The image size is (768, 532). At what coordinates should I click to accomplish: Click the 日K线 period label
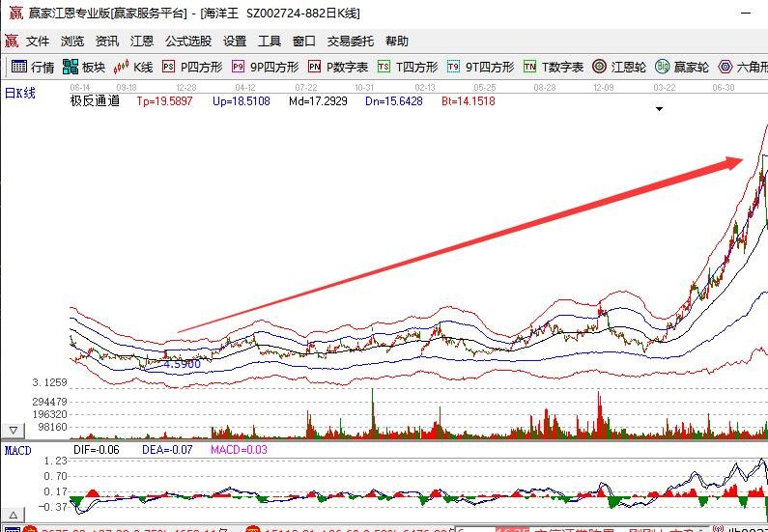[20, 94]
